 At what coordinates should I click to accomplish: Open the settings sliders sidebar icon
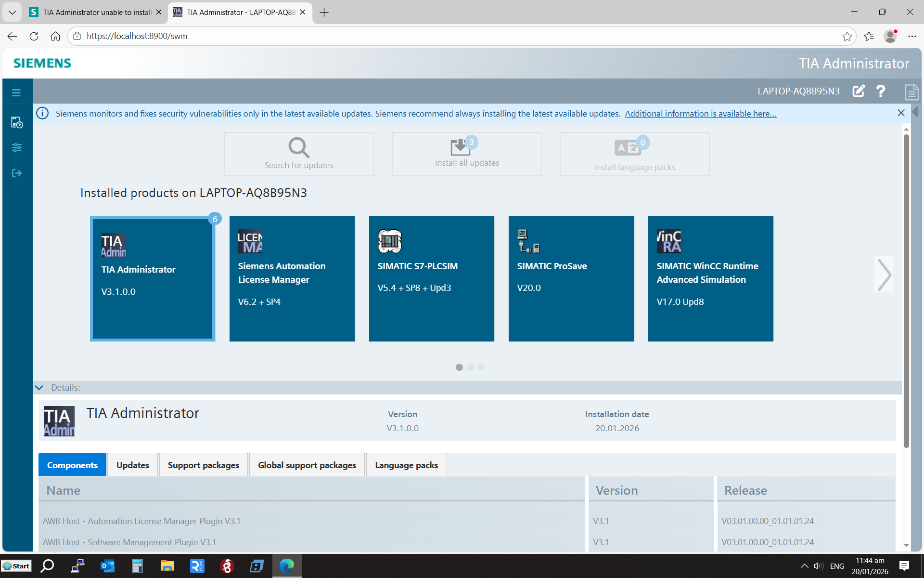[17, 148]
